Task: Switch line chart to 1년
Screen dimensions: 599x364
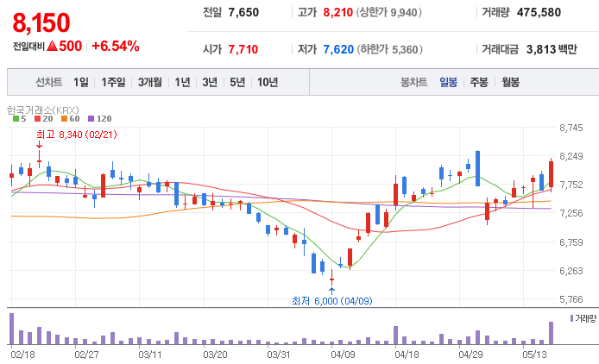Action: coord(182,82)
